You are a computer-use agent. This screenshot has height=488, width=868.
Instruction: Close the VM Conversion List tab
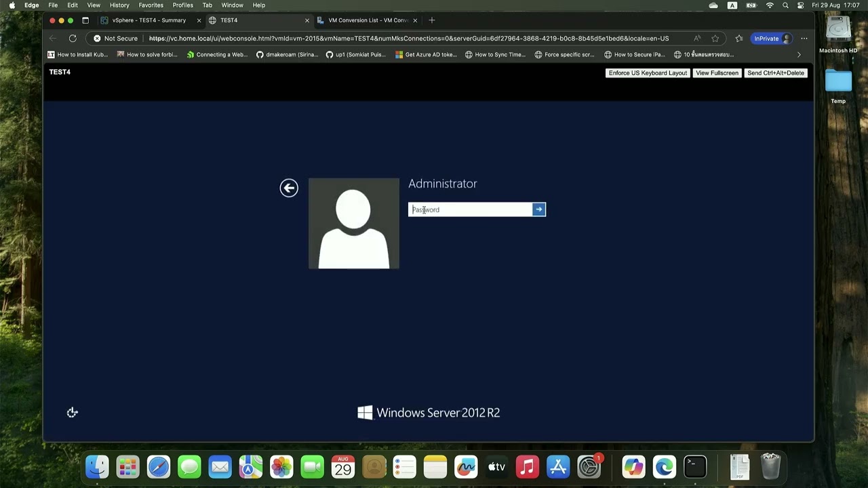415,20
